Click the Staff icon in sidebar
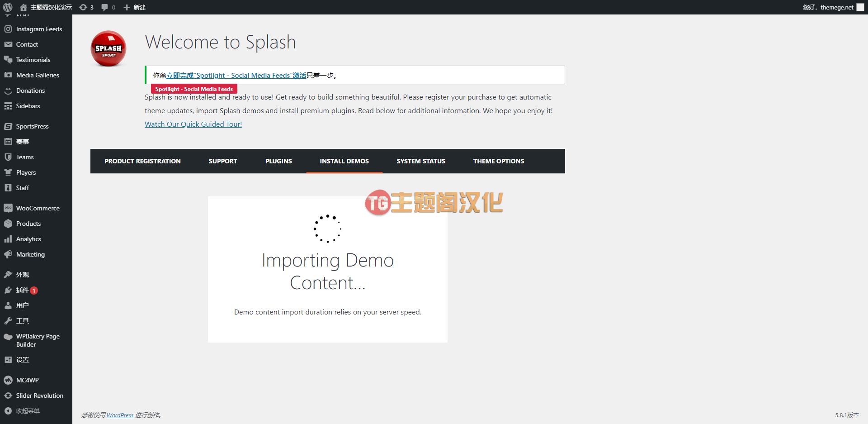Viewport: 868px width, 424px height. coord(8,188)
